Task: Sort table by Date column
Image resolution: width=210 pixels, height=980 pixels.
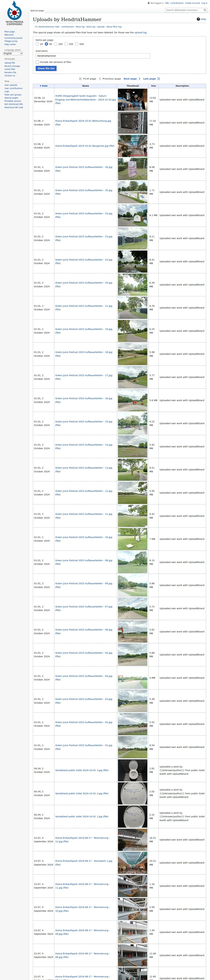Action: [44, 86]
